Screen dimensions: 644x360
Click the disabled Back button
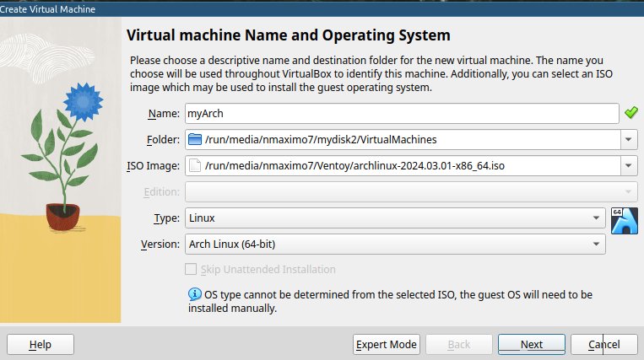click(x=458, y=344)
